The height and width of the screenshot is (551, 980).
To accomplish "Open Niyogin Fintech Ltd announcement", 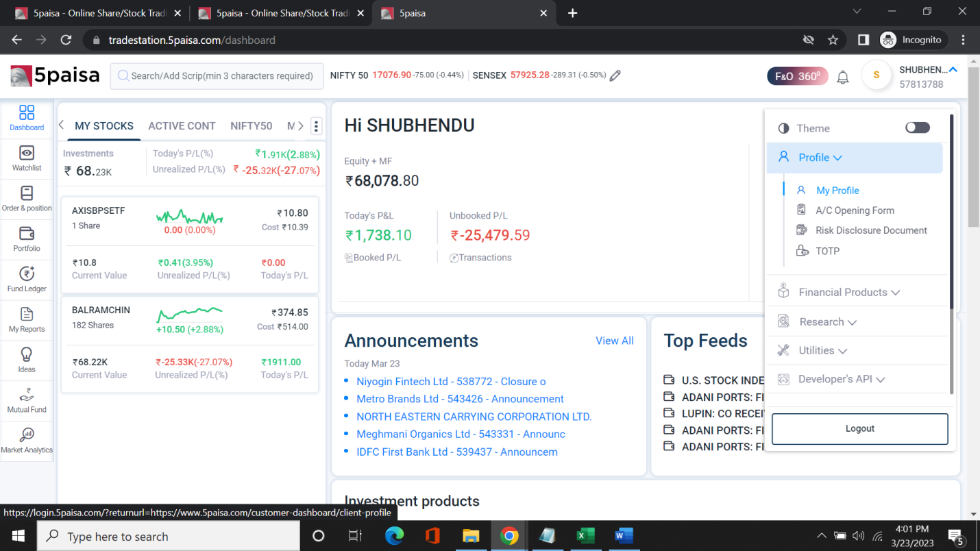I will [x=451, y=382].
